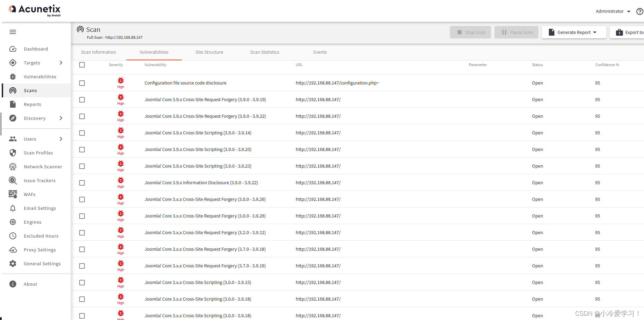
Task: Sort by the URL column header
Action: [299, 65]
